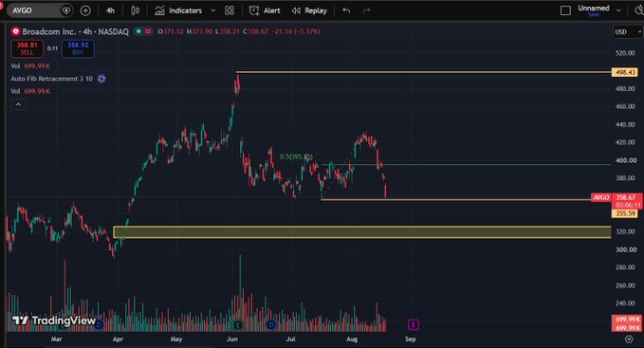Select the Auto Fib Retracement 3 10 legend
The width and height of the screenshot is (644, 348).
click(x=52, y=79)
